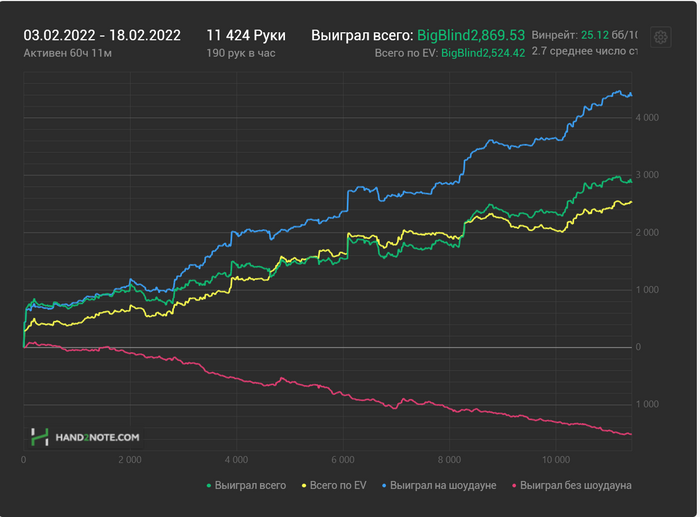
Task: Toggle the blue 'Выиграл на шоудауне' legend dot
Action: (x=384, y=486)
